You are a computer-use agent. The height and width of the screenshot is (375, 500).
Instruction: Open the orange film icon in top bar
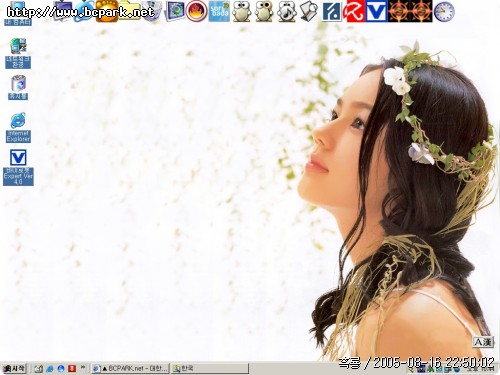pos(107,11)
